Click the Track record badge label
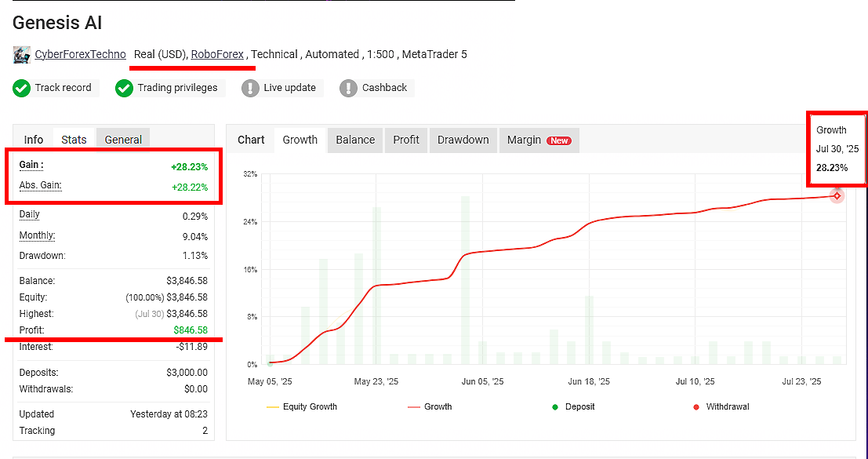 [63, 87]
